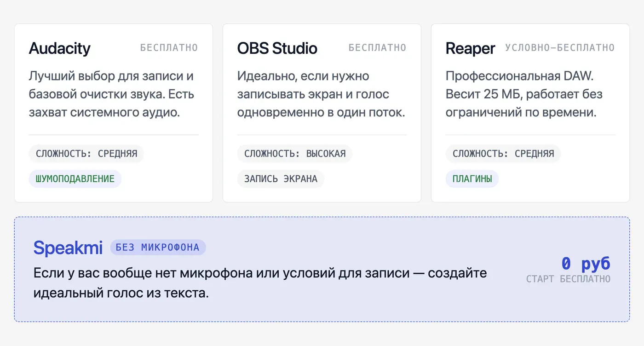Select the ПЛАГИНЫ tag

click(x=472, y=179)
